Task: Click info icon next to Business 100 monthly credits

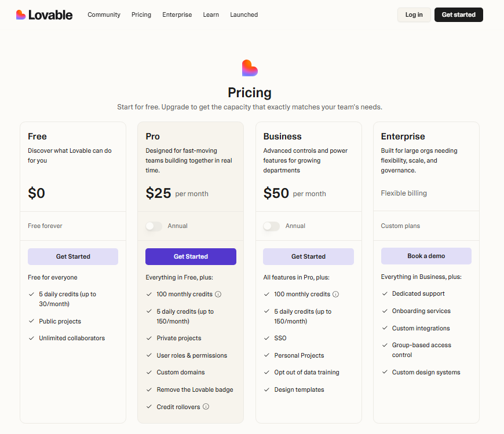Action: [x=335, y=294]
